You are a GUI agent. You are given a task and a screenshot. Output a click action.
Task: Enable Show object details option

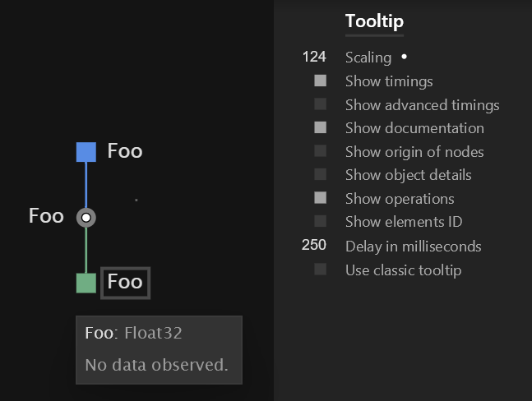pyautogui.click(x=321, y=174)
